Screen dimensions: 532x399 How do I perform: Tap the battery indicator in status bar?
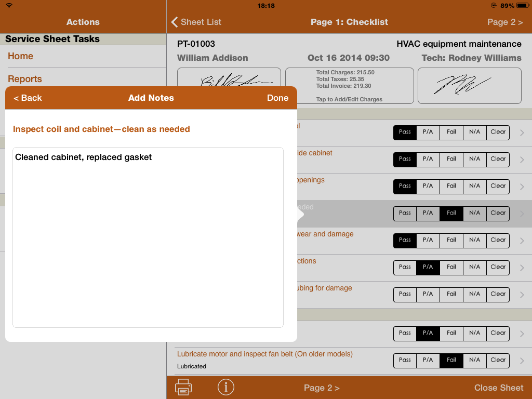(x=514, y=5)
